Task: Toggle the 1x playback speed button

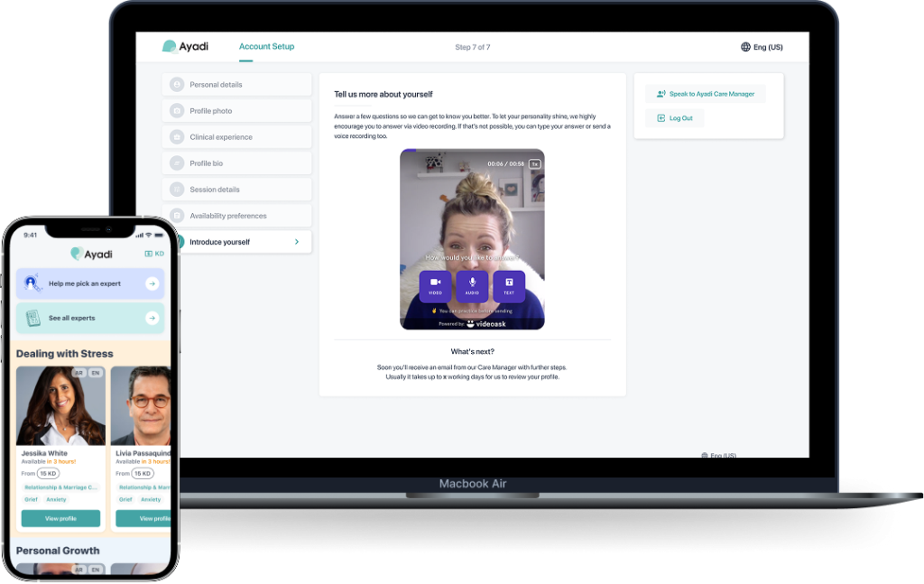Action: (x=535, y=163)
